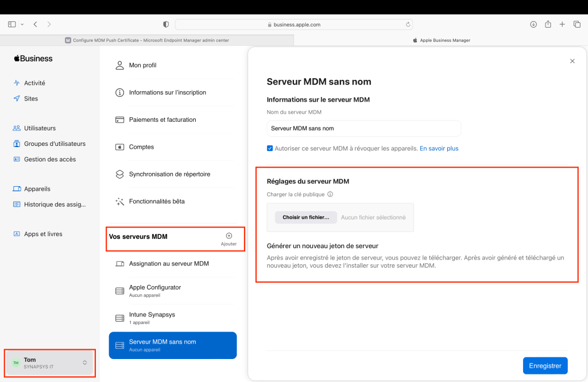Open Utilisateurs in the left sidebar
Viewport: 588px width, 382px height.
click(x=40, y=128)
